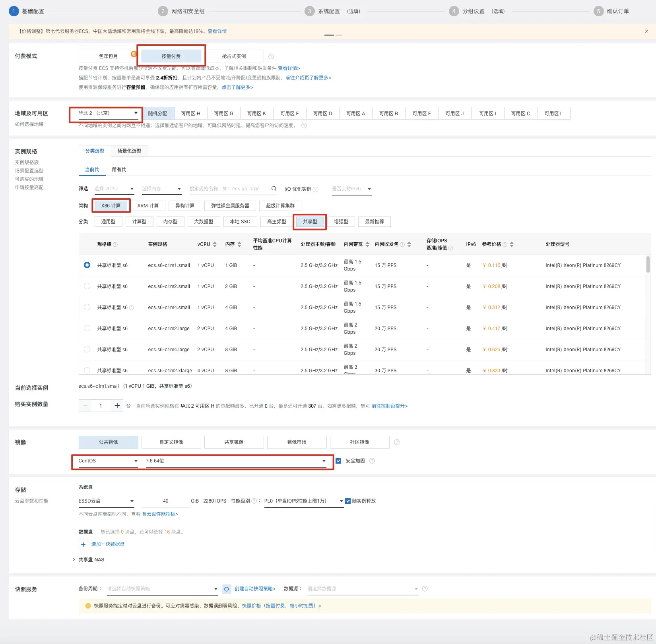The image size is (656, 644).
Task: Choose 抢占式实例 billing mode
Action: [x=234, y=56]
